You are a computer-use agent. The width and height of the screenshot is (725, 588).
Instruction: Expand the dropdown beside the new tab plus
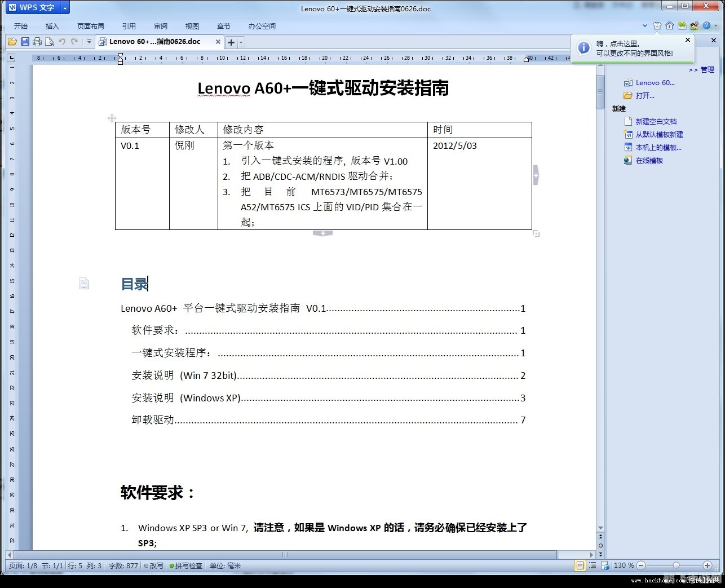coord(241,42)
